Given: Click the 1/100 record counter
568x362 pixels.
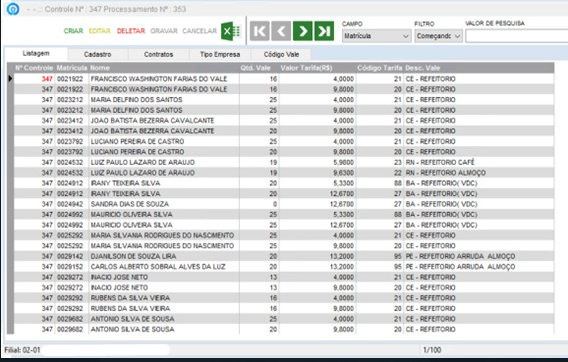Looking at the screenshot, I should tap(432, 350).
